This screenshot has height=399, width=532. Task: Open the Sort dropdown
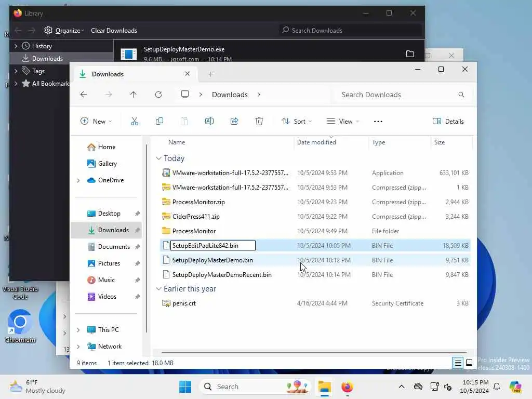(x=297, y=121)
